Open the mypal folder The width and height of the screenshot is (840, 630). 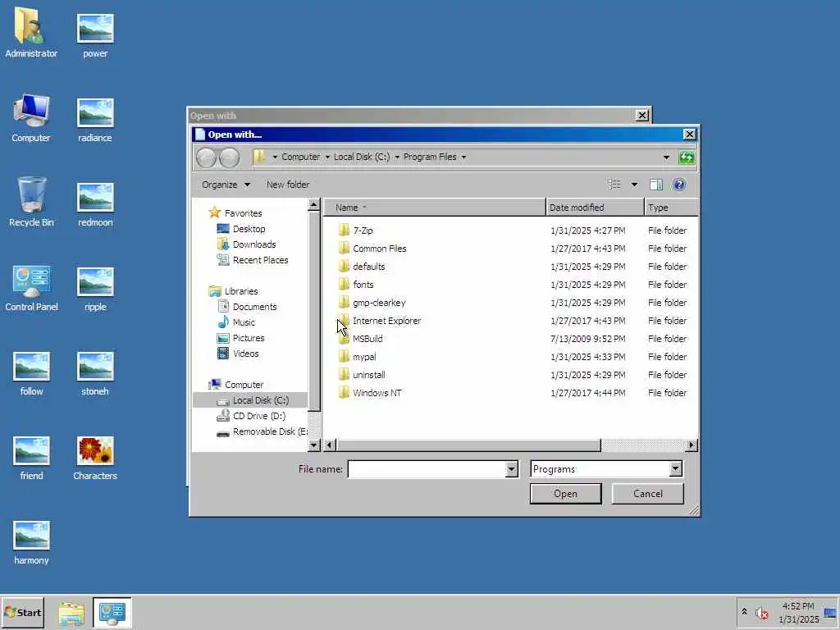(x=364, y=357)
